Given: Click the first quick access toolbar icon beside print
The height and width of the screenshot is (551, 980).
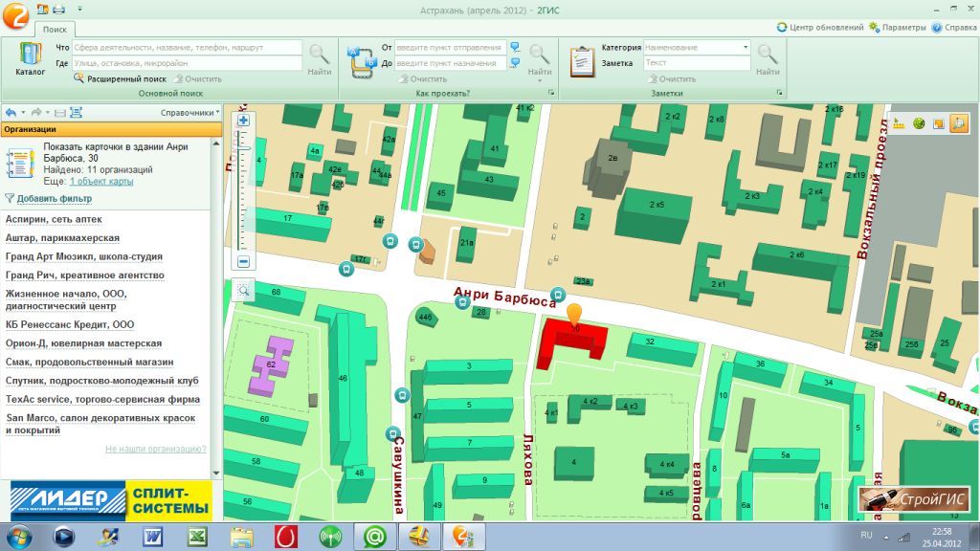Looking at the screenshot, I should pos(42,9).
